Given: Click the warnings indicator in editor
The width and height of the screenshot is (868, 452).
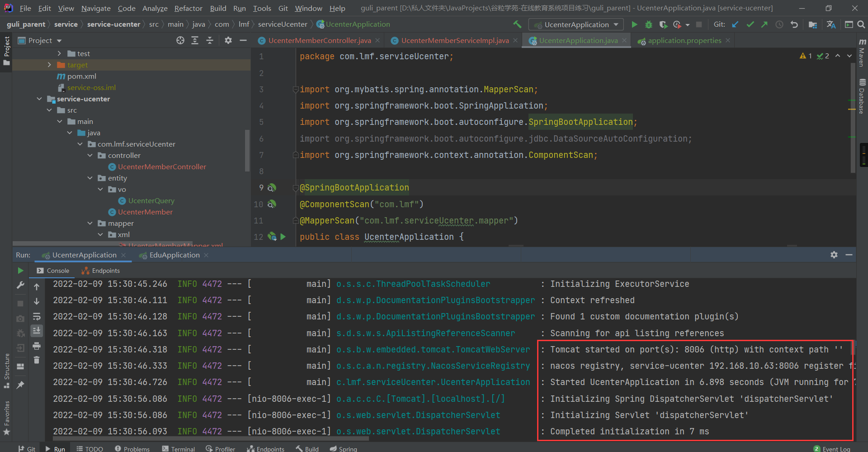Looking at the screenshot, I should (806, 56).
